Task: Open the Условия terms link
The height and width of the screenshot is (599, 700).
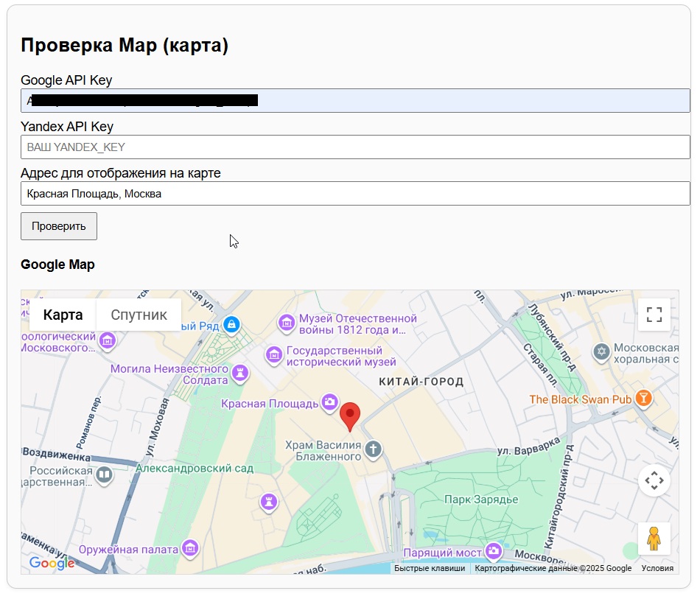Action: [x=657, y=568]
